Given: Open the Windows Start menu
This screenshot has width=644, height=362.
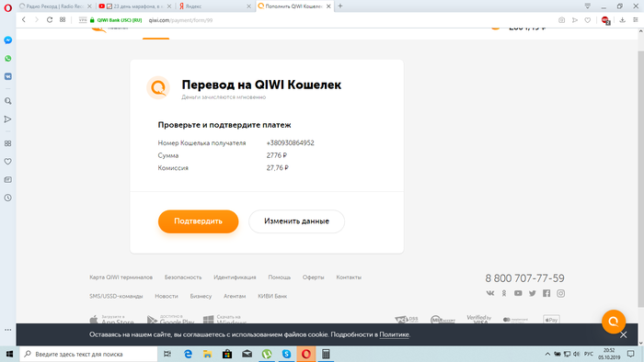Looking at the screenshot, I should (9, 355).
